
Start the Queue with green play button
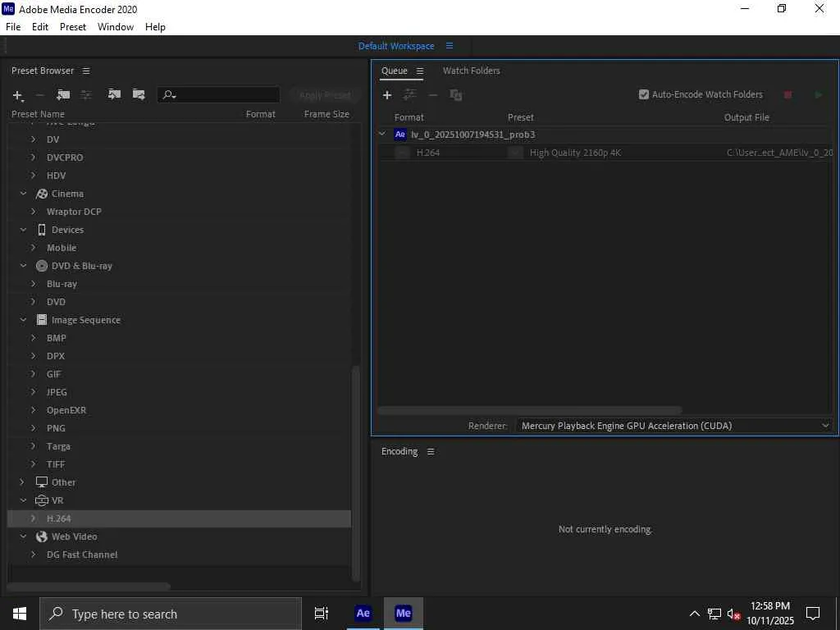(x=818, y=95)
